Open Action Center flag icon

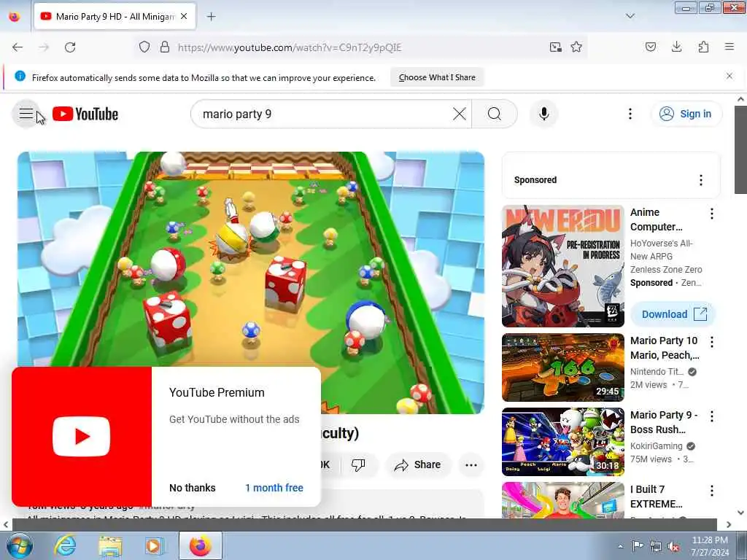pyautogui.click(x=637, y=545)
